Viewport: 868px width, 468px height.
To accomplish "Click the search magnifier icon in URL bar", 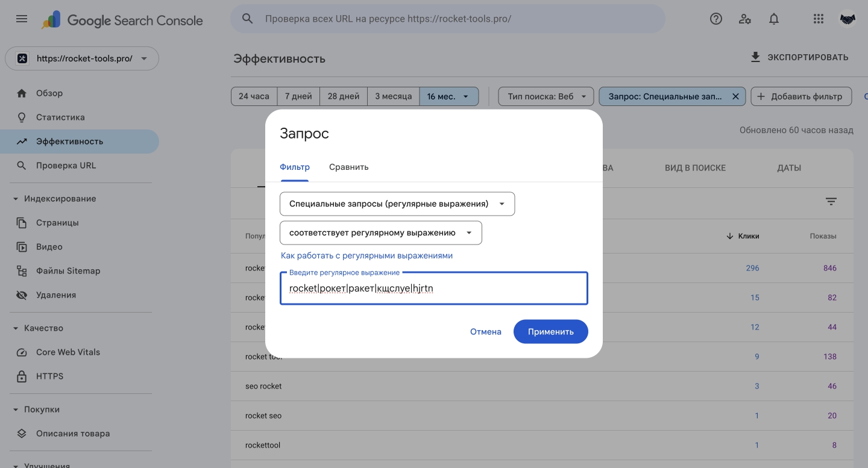I will [247, 19].
